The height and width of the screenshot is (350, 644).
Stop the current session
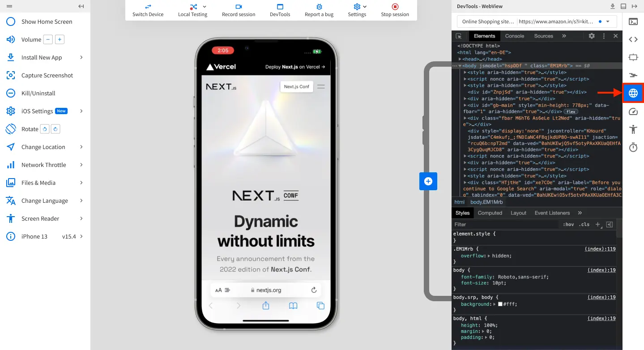[394, 10]
